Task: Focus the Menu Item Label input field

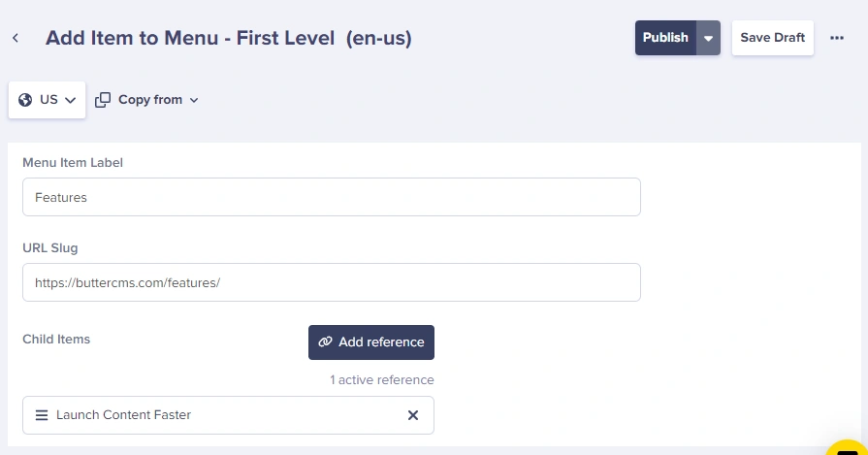Action: click(331, 197)
